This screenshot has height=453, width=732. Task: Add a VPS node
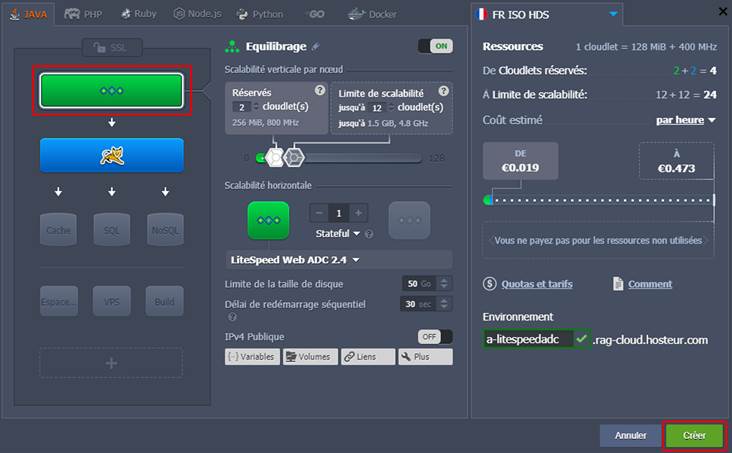[111, 301]
